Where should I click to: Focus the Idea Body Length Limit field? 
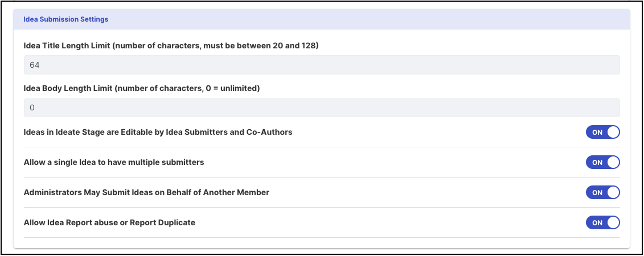pos(322,108)
